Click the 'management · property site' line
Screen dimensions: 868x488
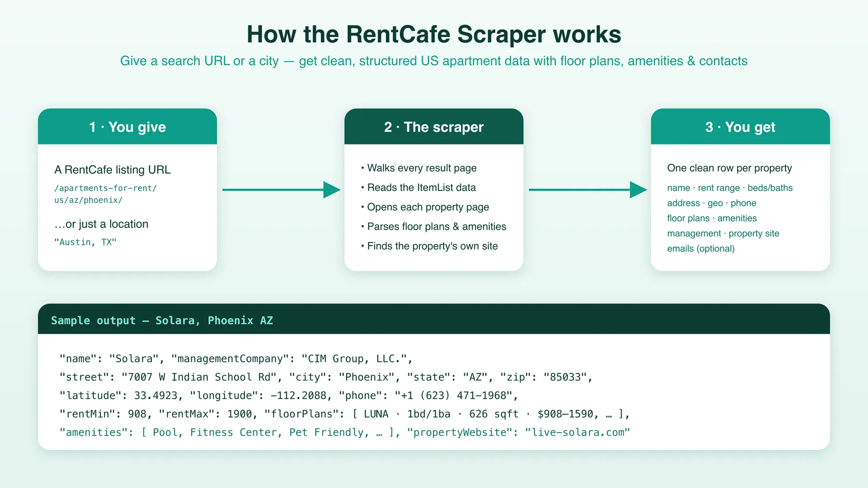click(x=723, y=234)
